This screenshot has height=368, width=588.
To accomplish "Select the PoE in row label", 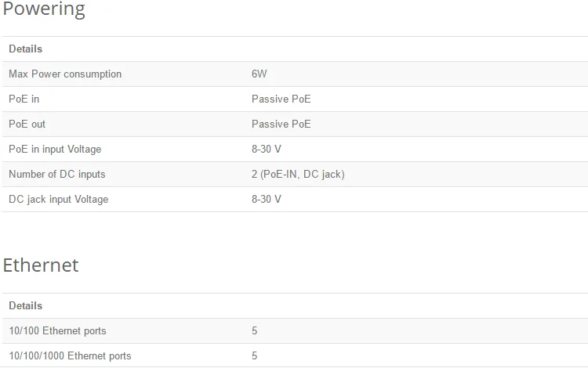I will tap(24, 99).
